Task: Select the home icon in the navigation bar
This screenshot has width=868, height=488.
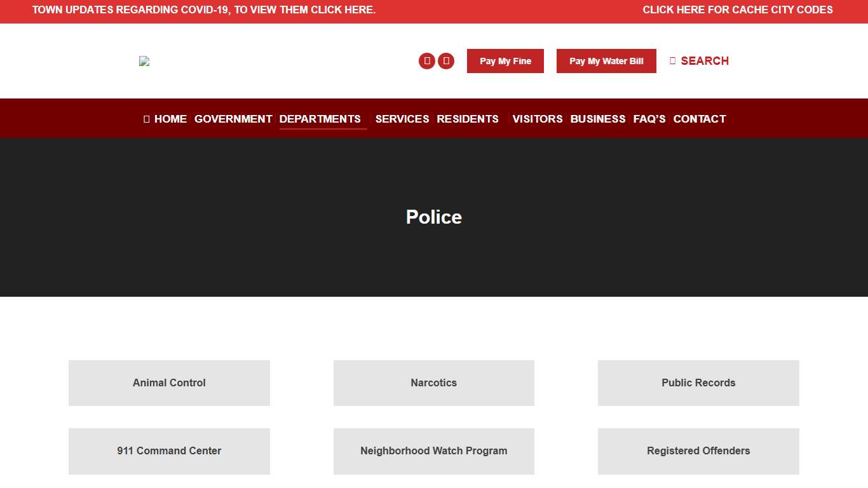Action: pos(146,118)
